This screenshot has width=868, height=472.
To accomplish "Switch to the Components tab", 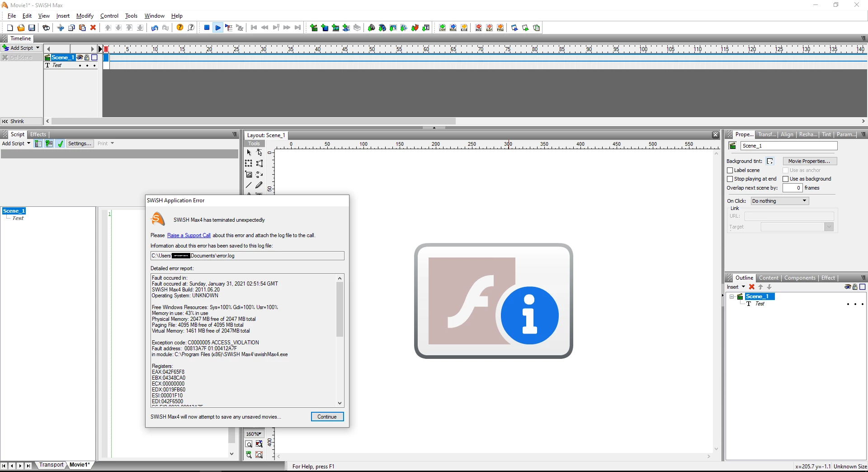I will click(800, 278).
